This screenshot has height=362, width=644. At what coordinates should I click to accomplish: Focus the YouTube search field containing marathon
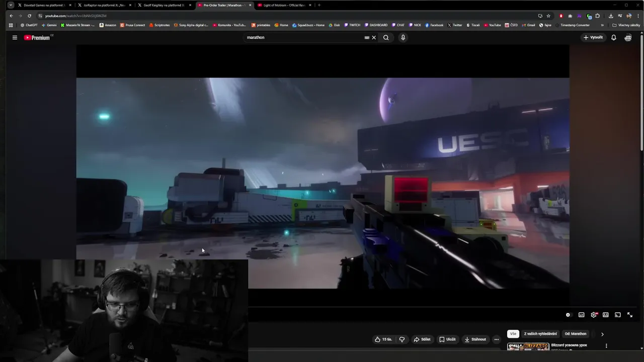pyautogui.click(x=304, y=38)
